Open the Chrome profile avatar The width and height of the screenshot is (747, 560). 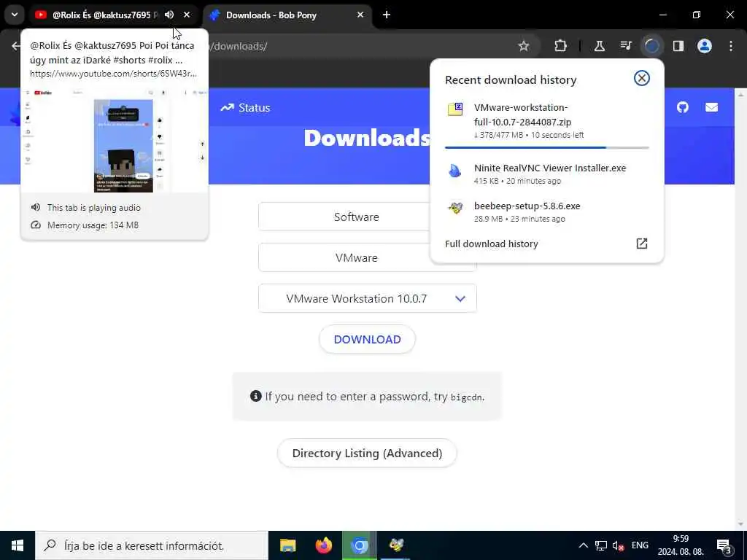point(704,46)
